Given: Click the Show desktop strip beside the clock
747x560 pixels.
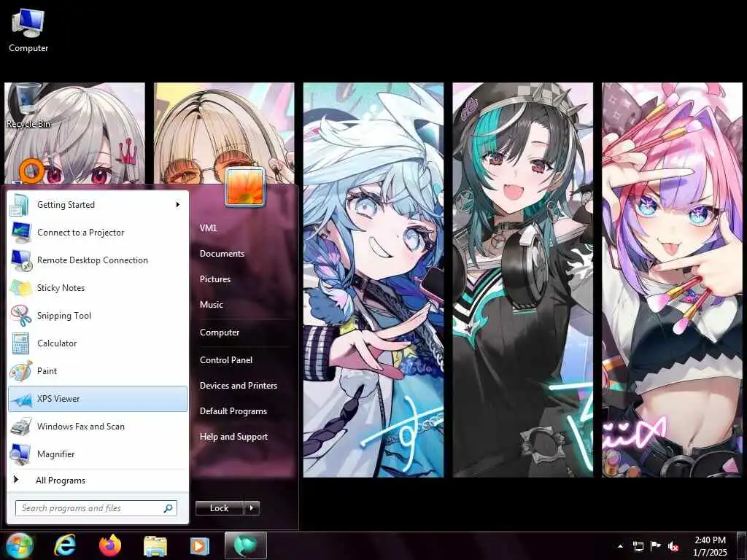Looking at the screenshot, I should [x=742, y=546].
